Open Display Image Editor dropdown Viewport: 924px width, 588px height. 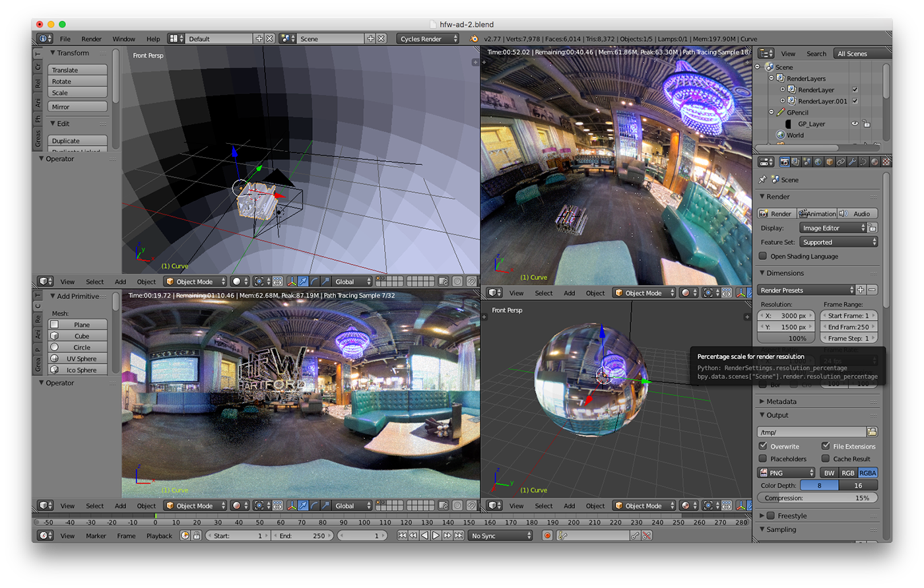832,228
